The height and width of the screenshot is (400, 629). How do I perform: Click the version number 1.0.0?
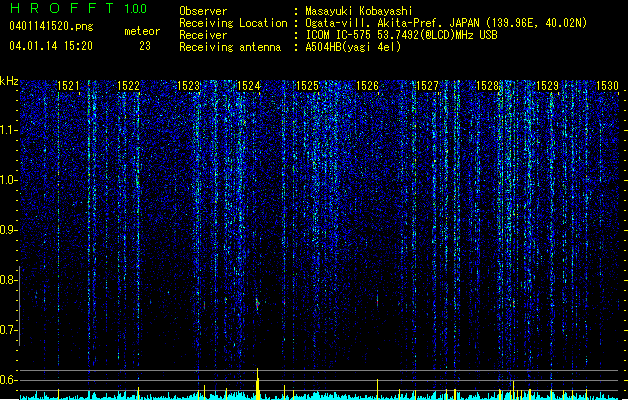[135, 9]
